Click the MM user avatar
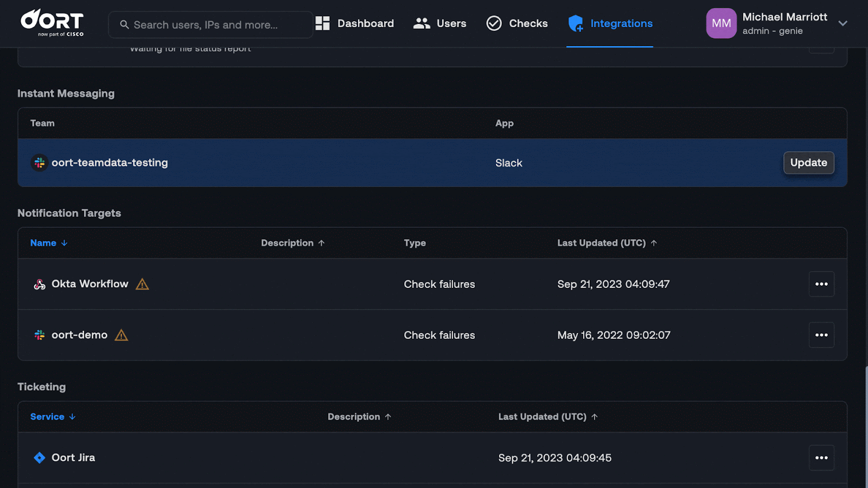This screenshot has height=488, width=868. click(x=721, y=23)
